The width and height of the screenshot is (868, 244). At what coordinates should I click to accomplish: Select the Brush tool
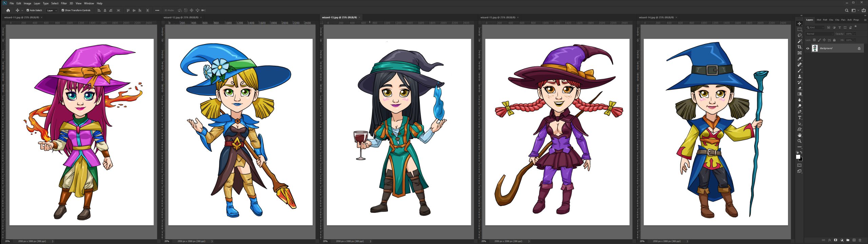click(800, 70)
